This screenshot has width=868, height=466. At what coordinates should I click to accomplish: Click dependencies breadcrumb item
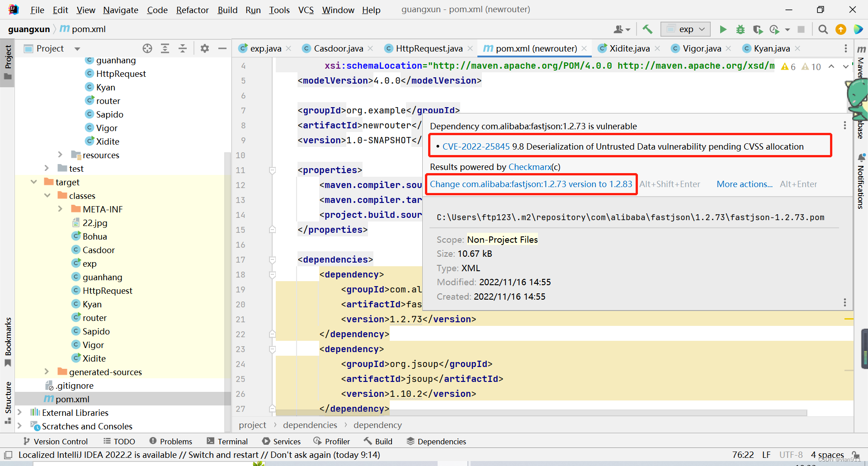coord(310,425)
